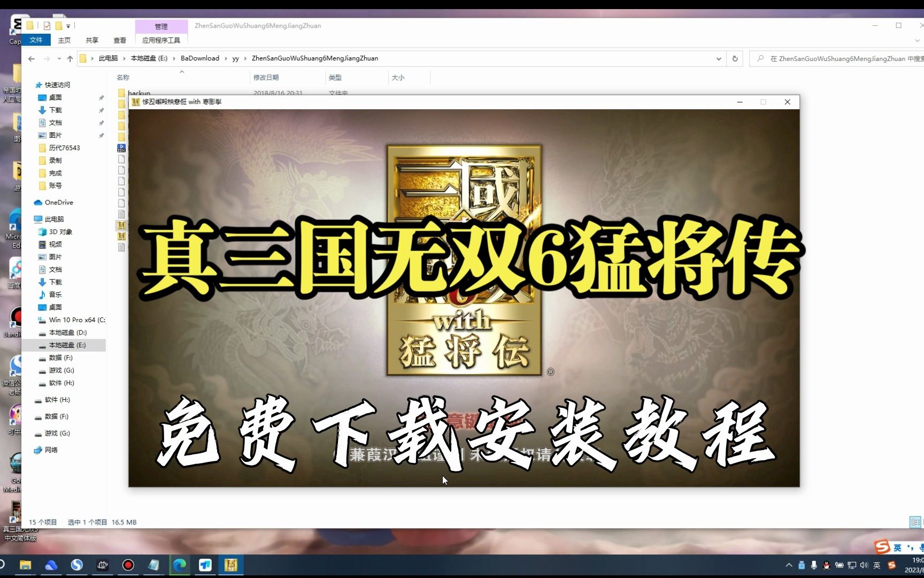
Task: Toggle punctuation mode on Sogou IME bar
Action: coord(910,547)
